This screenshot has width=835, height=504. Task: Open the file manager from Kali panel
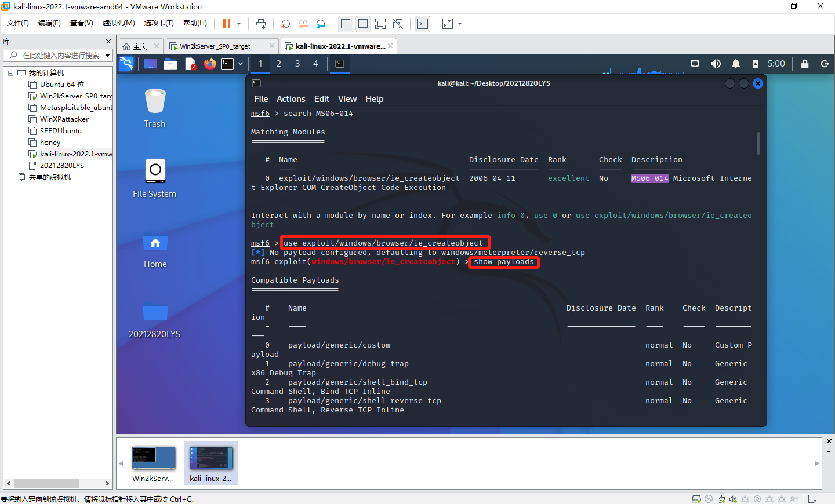[170, 64]
